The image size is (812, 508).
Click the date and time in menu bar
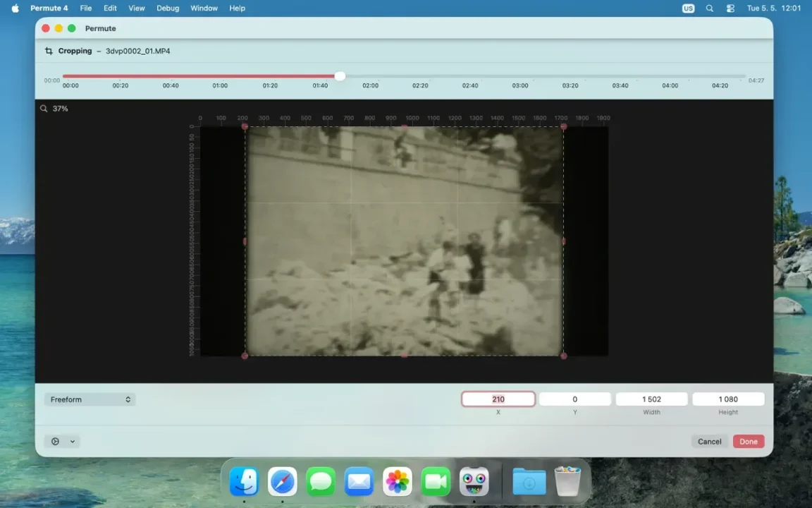[x=774, y=8]
